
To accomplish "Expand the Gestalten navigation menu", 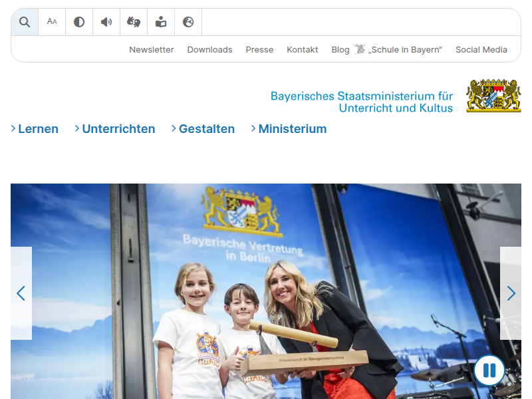I will coord(203,129).
